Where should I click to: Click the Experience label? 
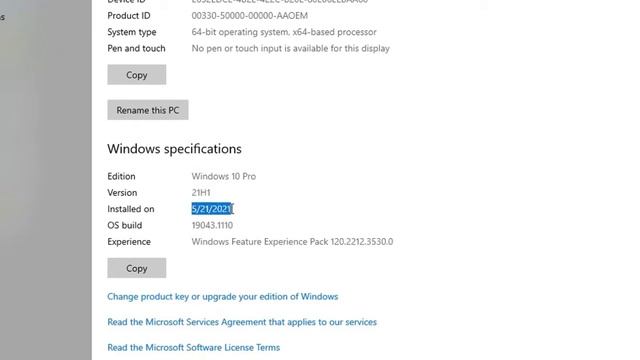coord(129,242)
